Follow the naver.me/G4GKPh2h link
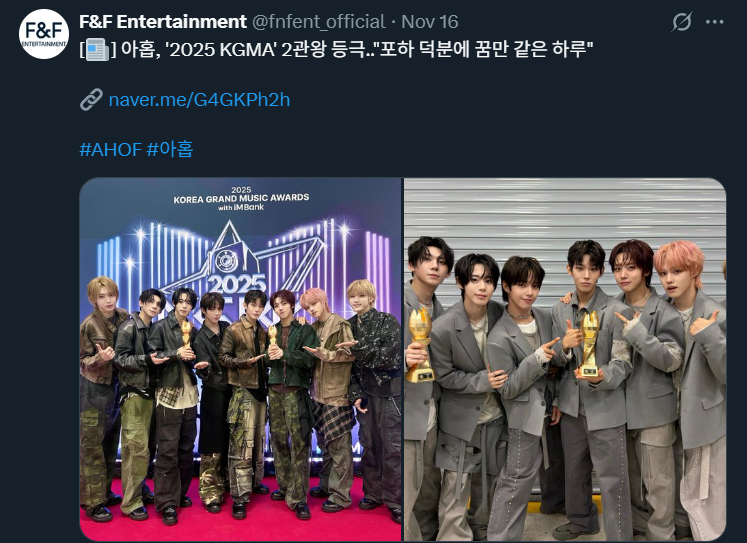This screenshot has height=543, width=747. tap(199, 100)
